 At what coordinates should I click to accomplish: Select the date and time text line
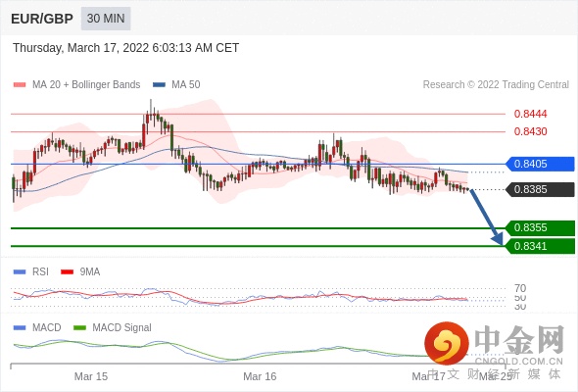tap(125, 48)
